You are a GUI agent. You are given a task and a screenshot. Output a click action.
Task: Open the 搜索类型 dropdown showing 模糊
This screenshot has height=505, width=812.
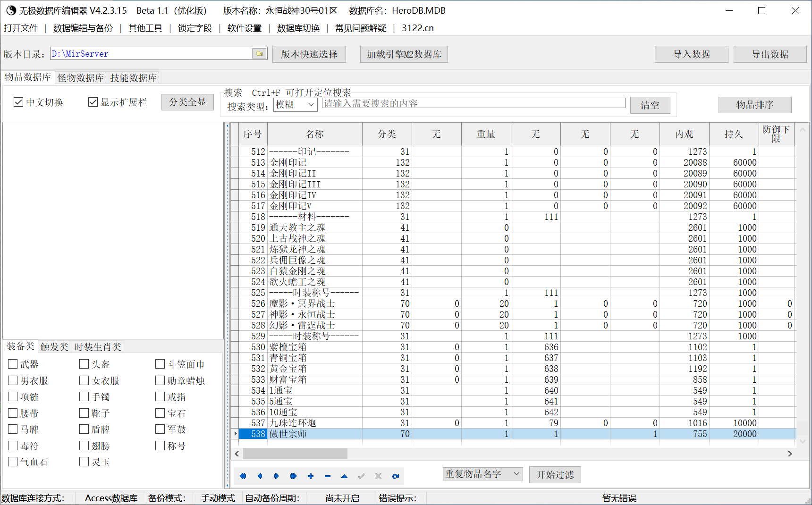pos(296,105)
